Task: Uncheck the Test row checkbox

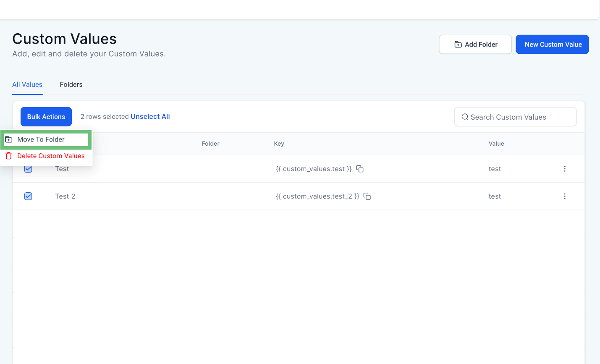Action: (x=28, y=169)
